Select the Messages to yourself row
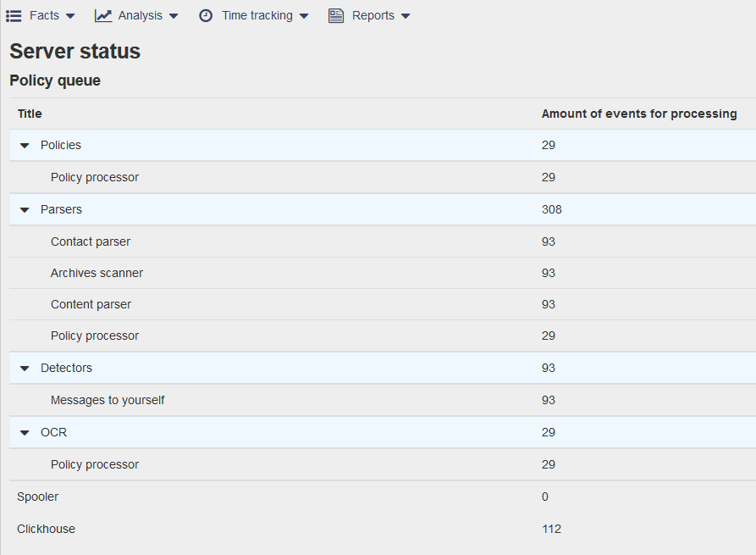 [x=108, y=400]
